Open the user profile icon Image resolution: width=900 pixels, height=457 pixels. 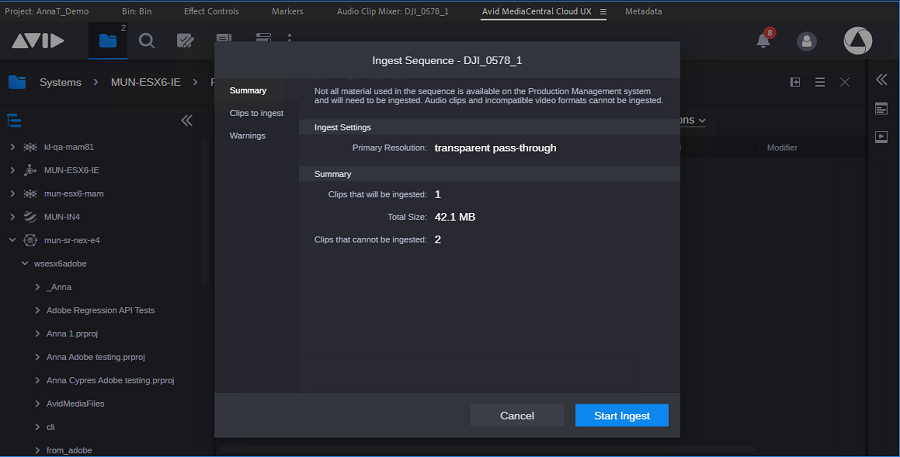coord(806,41)
